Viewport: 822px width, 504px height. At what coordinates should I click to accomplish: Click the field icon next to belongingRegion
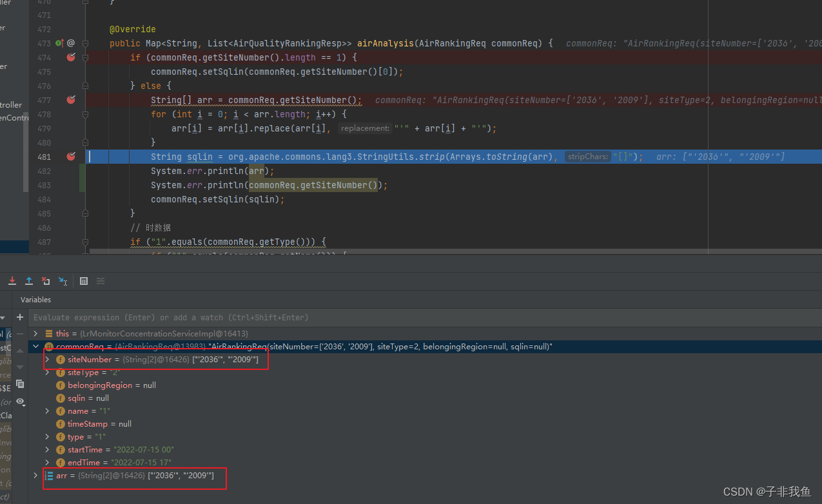61,385
